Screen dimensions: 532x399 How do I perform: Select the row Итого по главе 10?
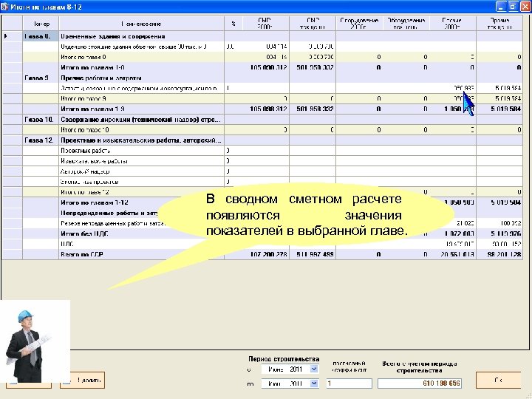tap(262, 130)
